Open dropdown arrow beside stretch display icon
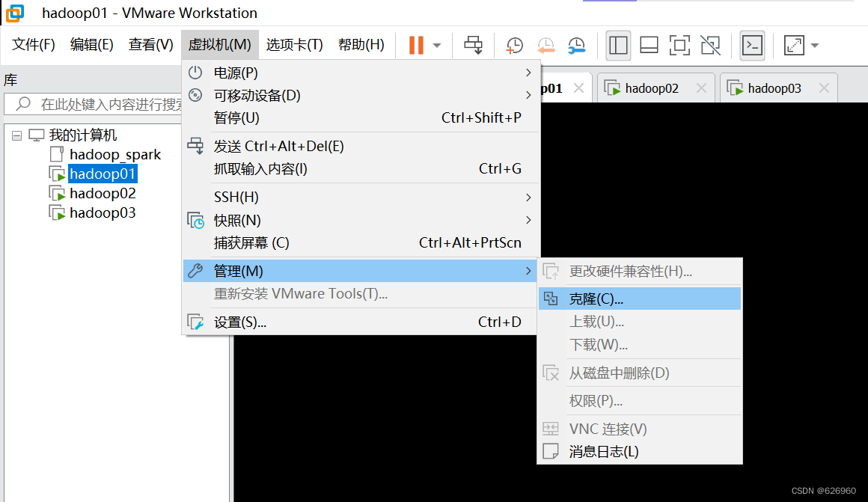 click(x=815, y=46)
